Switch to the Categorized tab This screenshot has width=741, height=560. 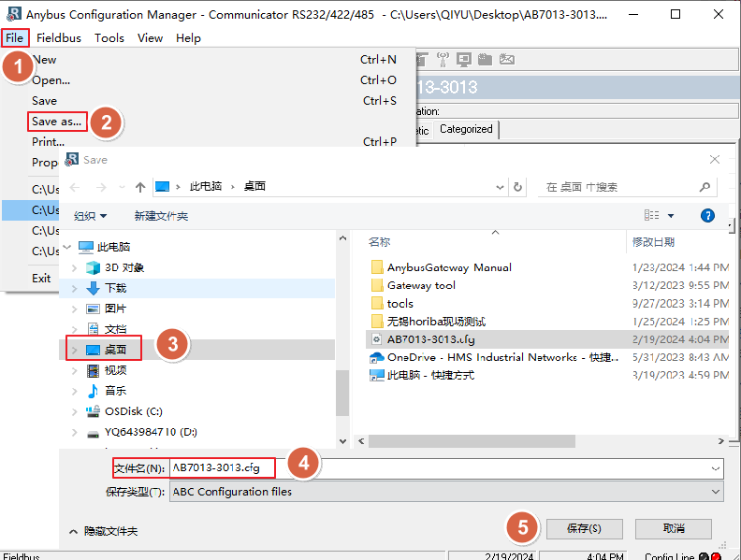[x=466, y=129]
